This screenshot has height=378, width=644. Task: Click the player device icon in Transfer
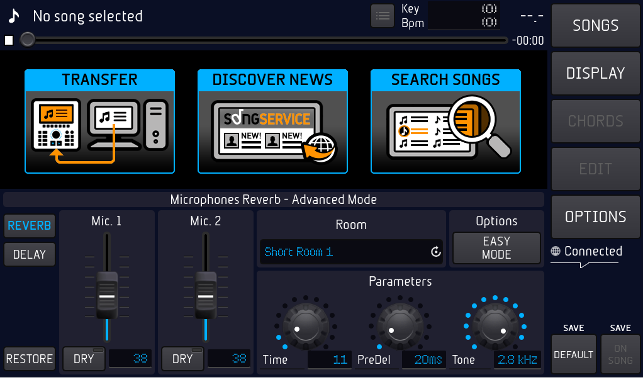(x=56, y=124)
